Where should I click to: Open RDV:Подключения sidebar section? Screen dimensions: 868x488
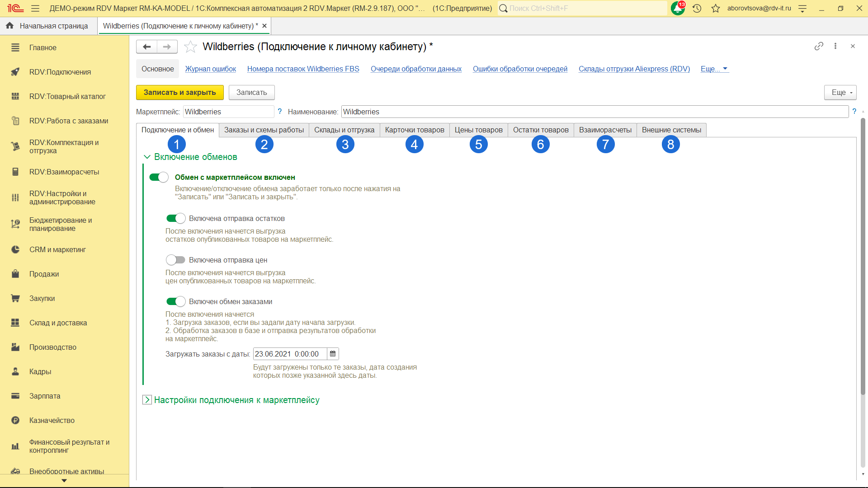point(60,72)
